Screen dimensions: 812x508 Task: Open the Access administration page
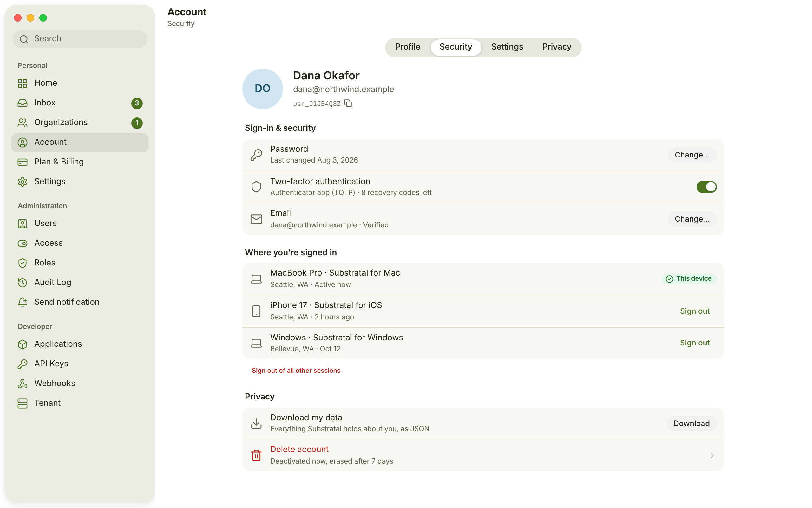pos(80,243)
